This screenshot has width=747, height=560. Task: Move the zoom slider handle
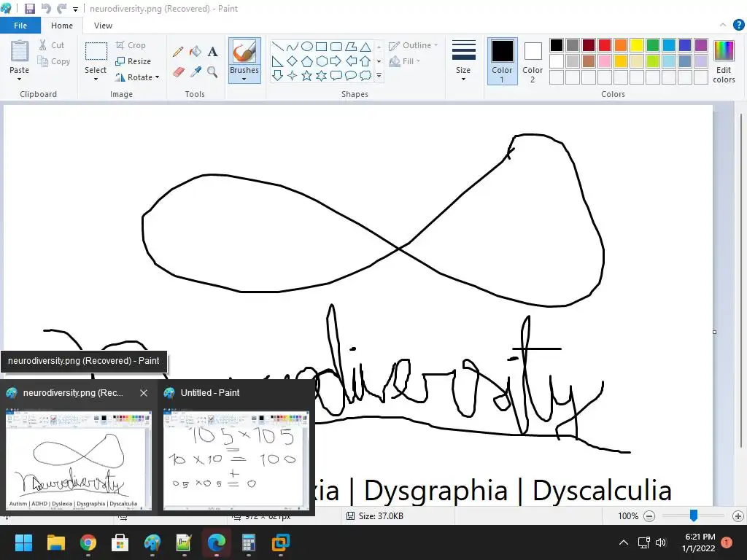[x=694, y=516]
